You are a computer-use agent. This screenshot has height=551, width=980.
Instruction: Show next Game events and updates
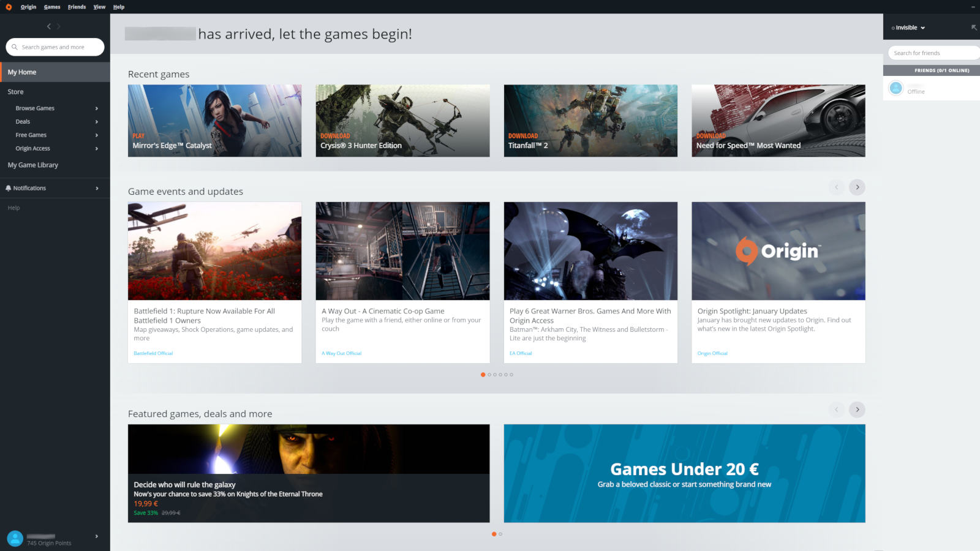pyautogui.click(x=857, y=187)
